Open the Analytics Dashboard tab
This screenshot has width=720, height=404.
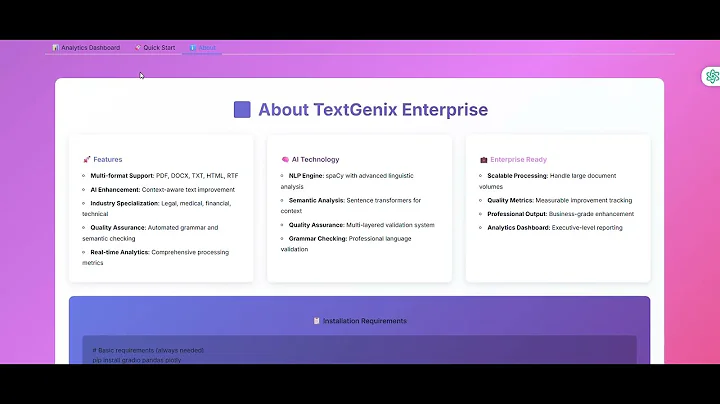pyautogui.click(x=86, y=47)
